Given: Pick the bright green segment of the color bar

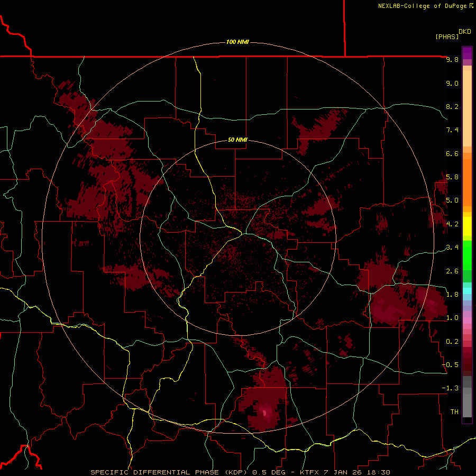Looking at the screenshot, I should coord(467,255).
